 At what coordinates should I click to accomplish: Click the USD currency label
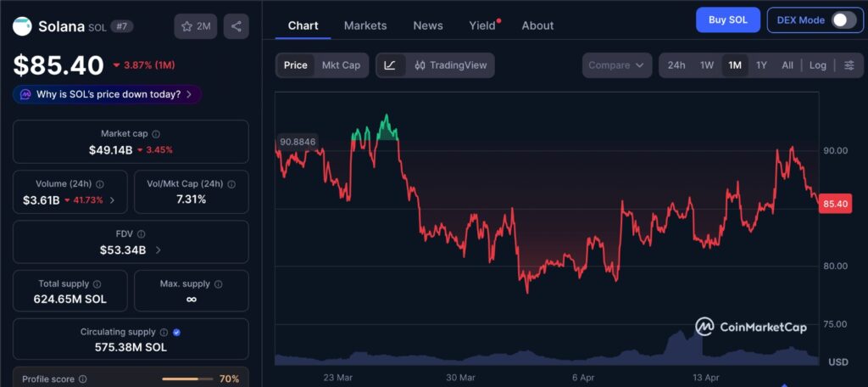click(x=838, y=362)
